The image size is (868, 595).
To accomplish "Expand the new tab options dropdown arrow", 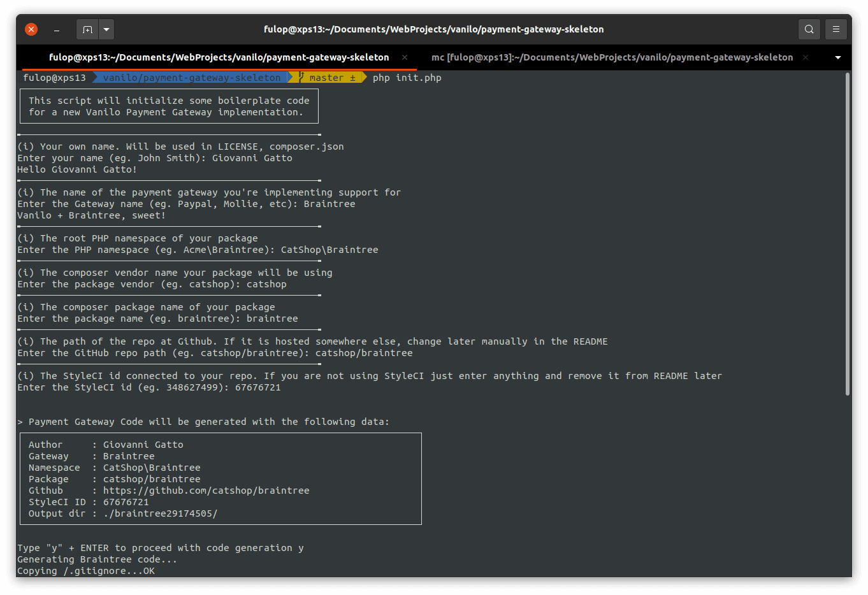I will 106,29.
